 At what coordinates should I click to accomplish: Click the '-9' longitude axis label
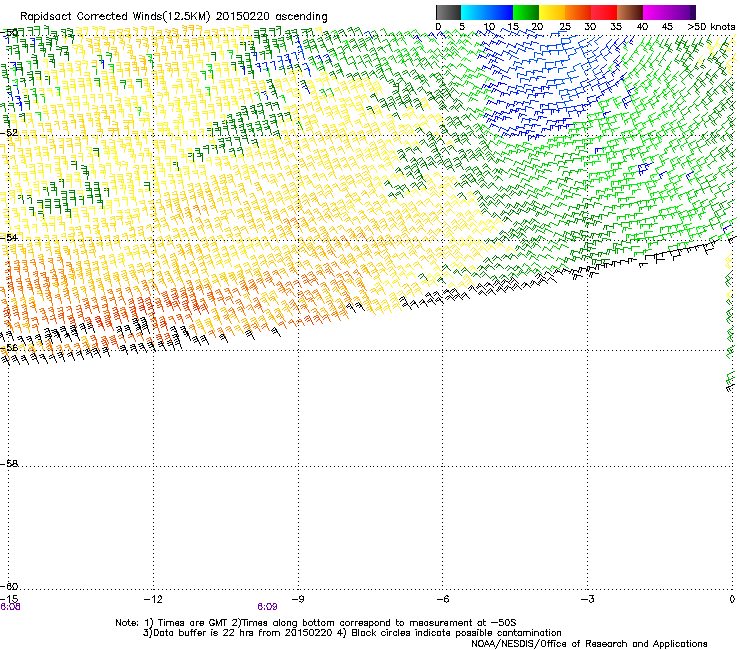[x=297, y=599]
